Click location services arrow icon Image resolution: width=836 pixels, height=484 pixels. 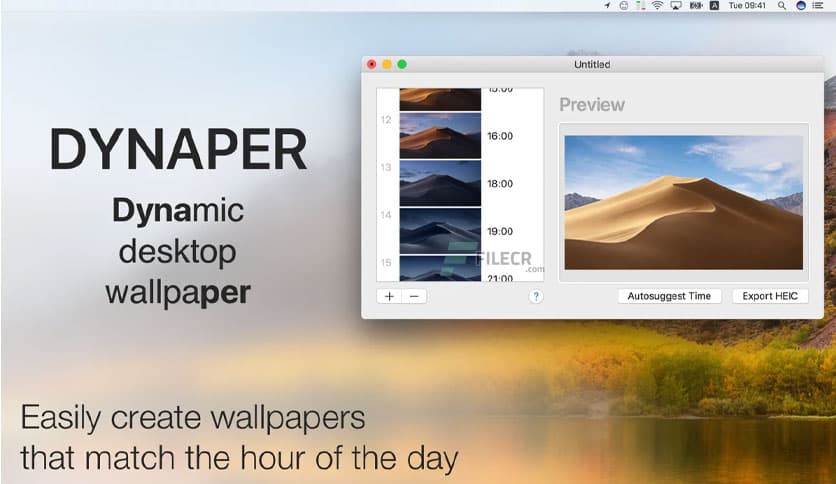click(607, 5)
